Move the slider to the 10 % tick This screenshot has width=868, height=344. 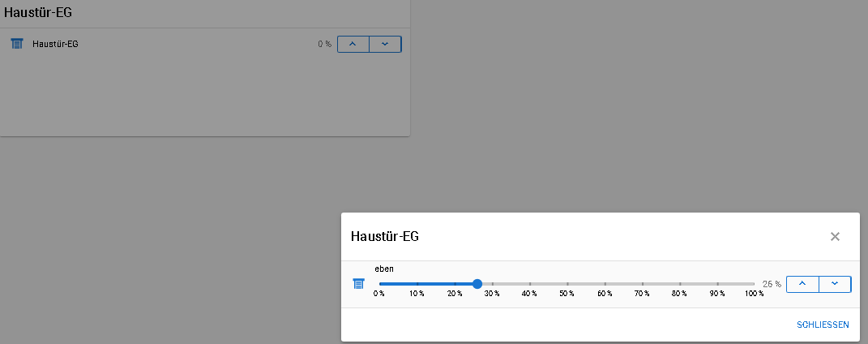[417, 284]
